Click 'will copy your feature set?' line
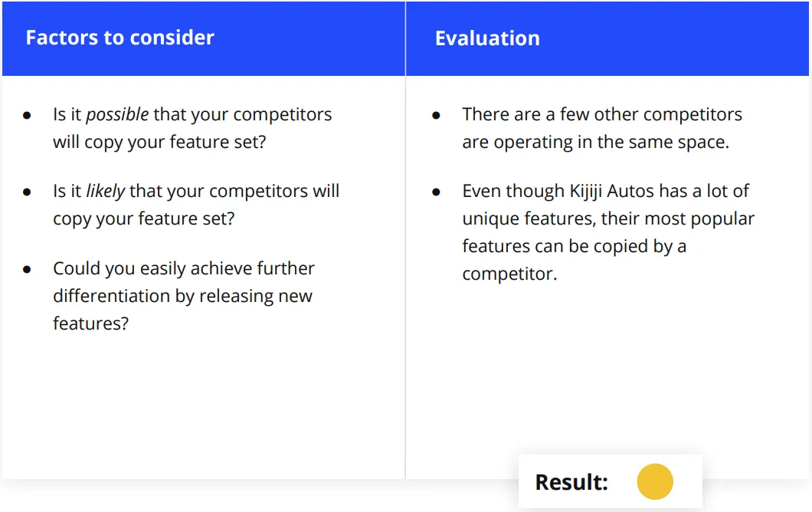This screenshot has width=812, height=512. pos(159,142)
